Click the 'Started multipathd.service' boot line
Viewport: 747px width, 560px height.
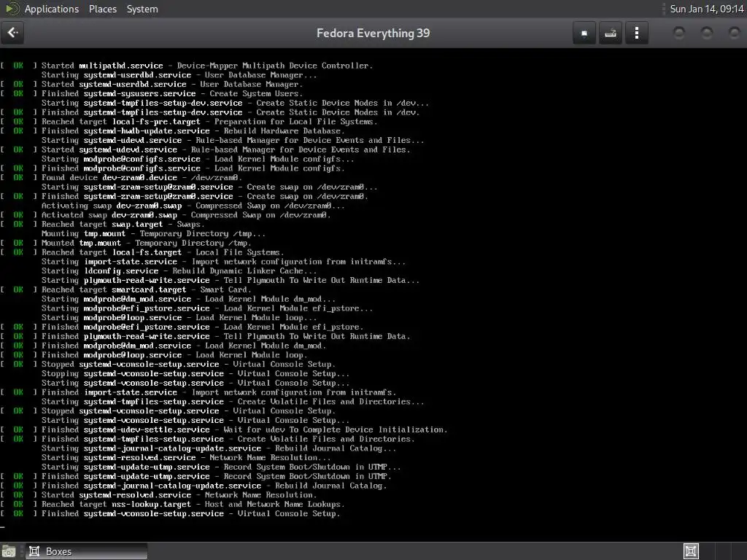187,66
